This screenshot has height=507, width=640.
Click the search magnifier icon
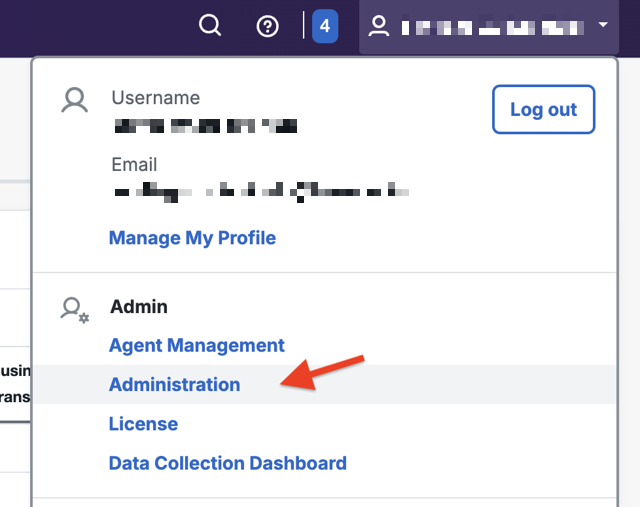pos(210,26)
